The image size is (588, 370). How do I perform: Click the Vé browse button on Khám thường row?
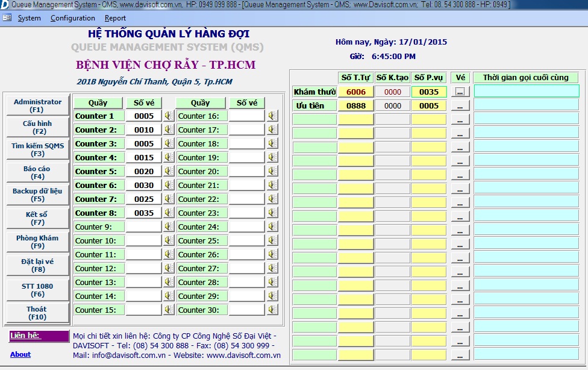(x=460, y=92)
